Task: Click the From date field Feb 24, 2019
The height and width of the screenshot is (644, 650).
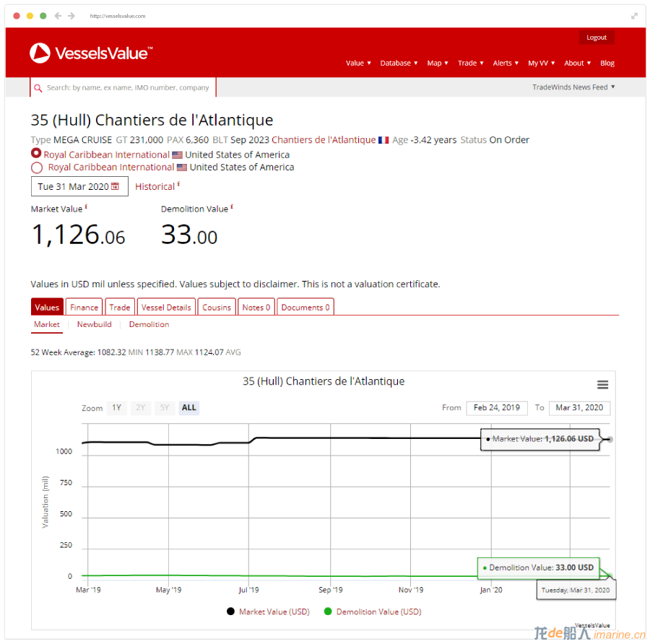Action: pyautogui.click(x=497, y=408)
